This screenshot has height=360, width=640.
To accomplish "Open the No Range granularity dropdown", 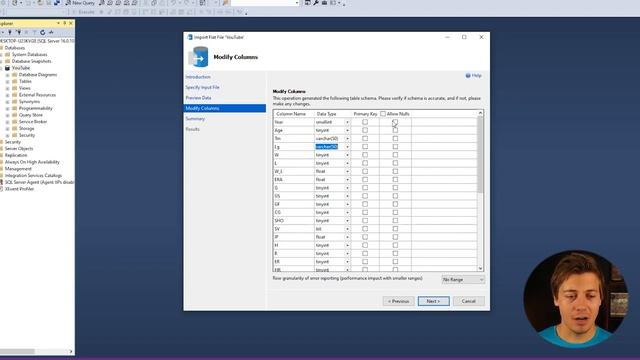I will click(x=463, y=280).
